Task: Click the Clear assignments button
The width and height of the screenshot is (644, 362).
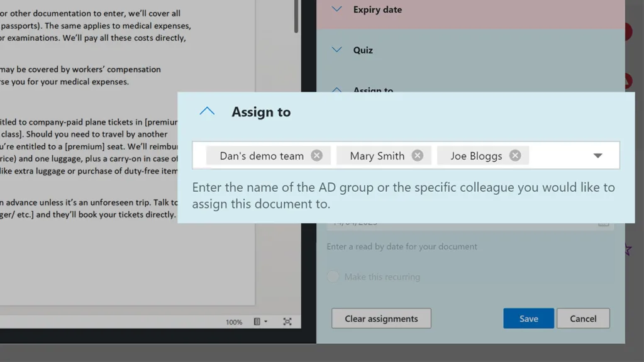Action: coord(381,319)
